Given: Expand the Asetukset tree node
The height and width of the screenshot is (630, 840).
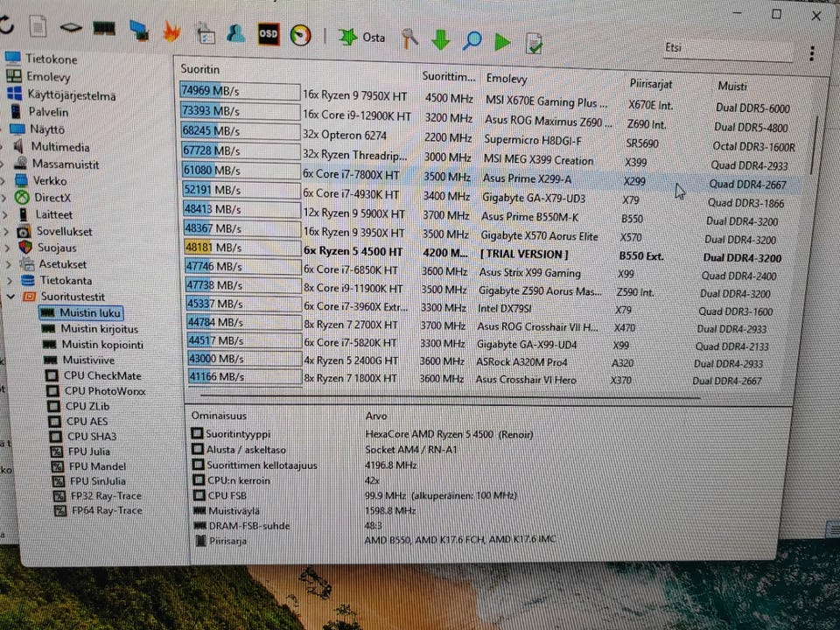Looking at the screenshot, I should click(9, 264).
